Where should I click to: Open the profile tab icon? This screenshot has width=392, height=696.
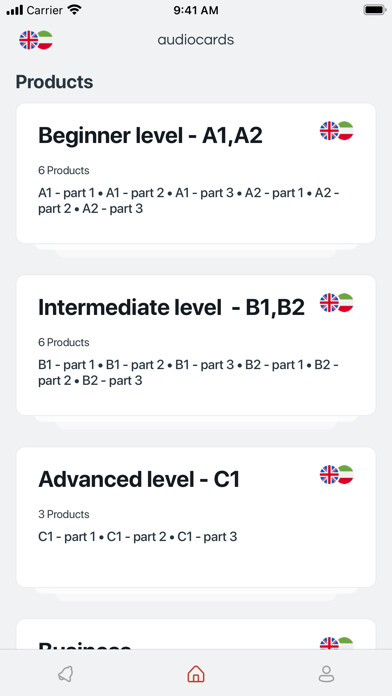coord(326,674)
